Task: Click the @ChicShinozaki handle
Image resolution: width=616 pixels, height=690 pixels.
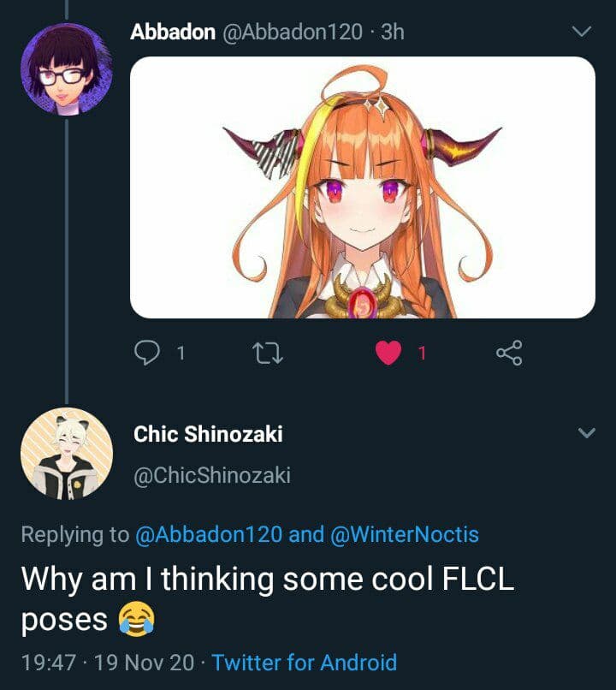Action: (212, 475)
